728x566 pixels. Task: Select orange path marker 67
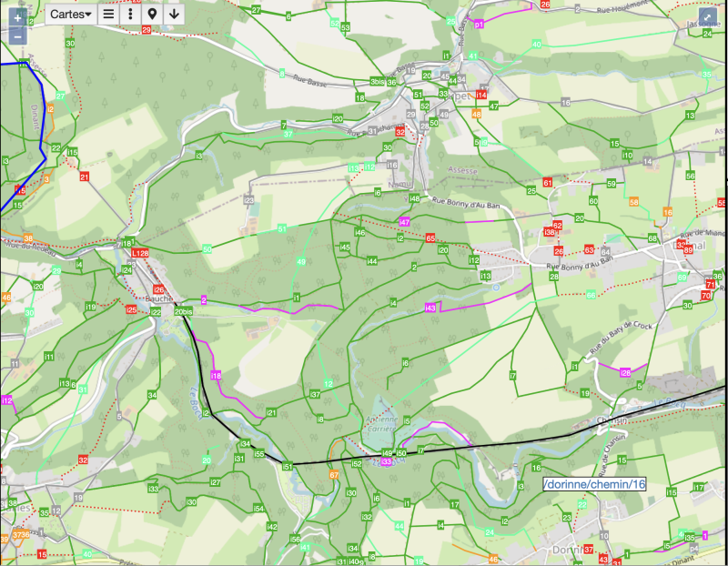point(334,475)
